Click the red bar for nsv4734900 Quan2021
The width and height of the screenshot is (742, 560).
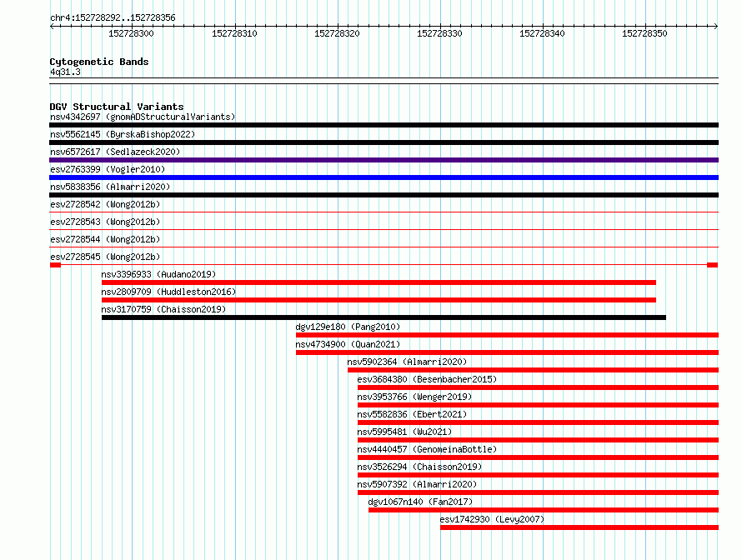507,352
